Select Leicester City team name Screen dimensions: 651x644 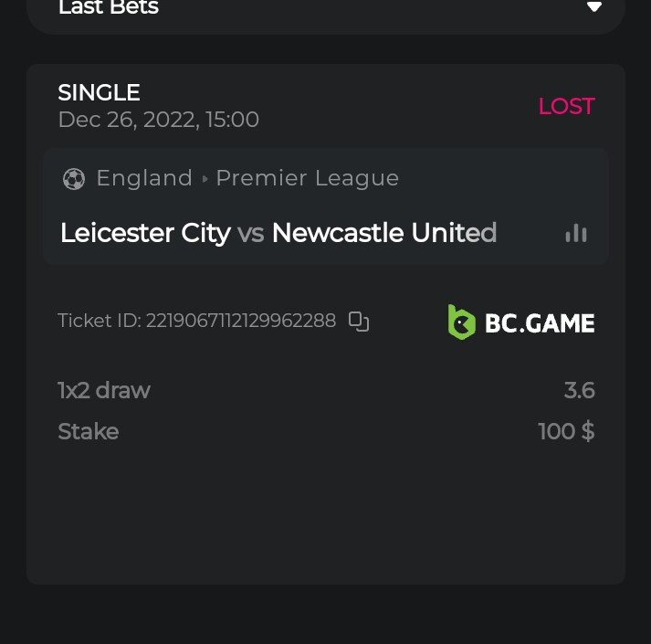tap(144, 233)
